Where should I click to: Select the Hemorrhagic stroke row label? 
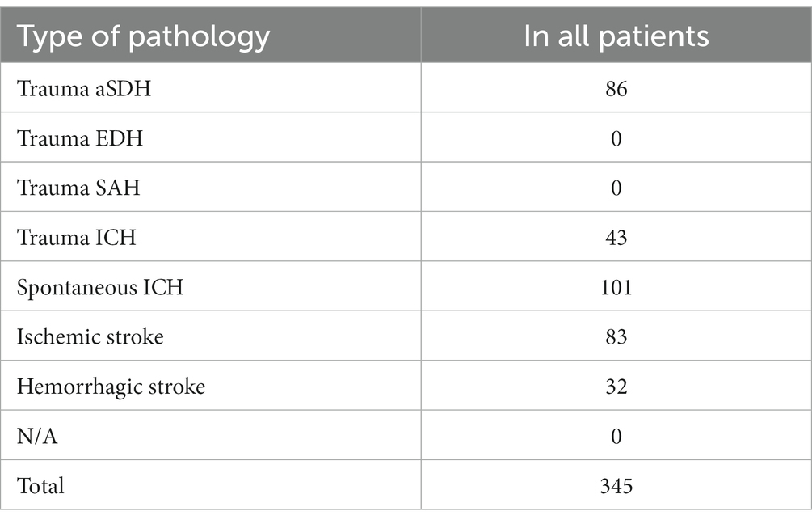(x=111, y=387)
